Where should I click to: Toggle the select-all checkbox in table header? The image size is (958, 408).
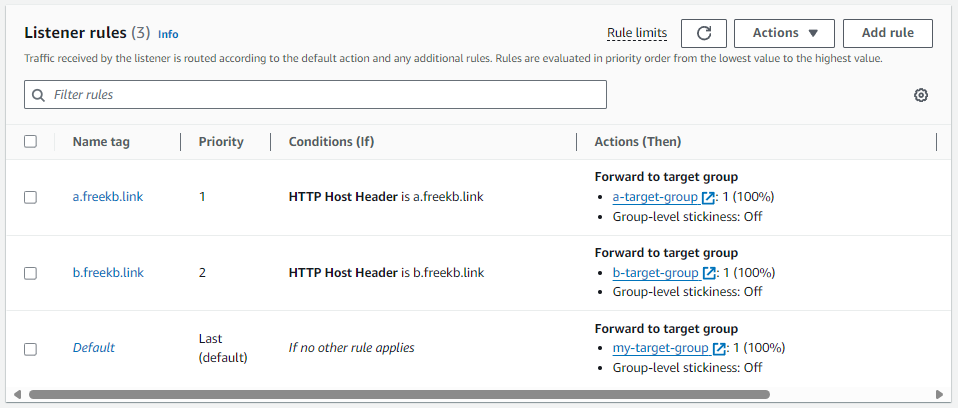[30, 142]
